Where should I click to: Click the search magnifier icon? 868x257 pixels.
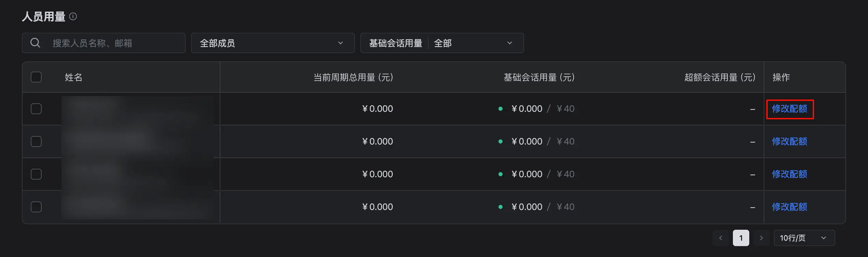point(35,43)
